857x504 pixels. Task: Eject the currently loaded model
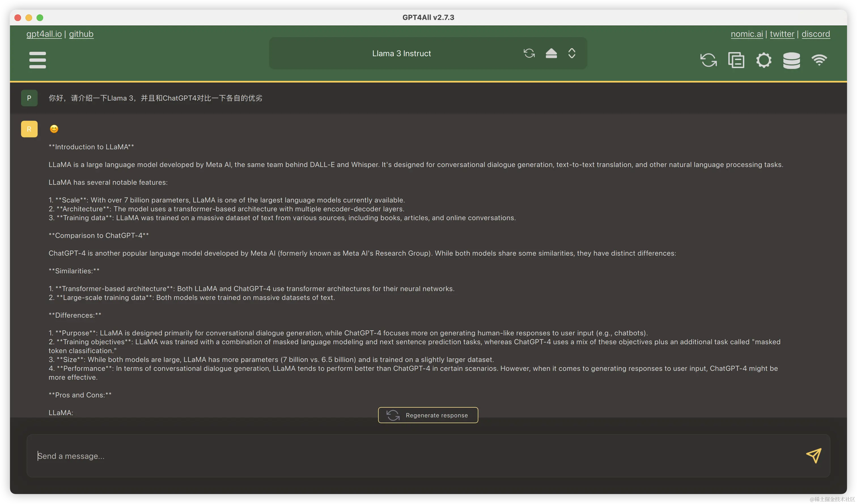click(551, 53)
